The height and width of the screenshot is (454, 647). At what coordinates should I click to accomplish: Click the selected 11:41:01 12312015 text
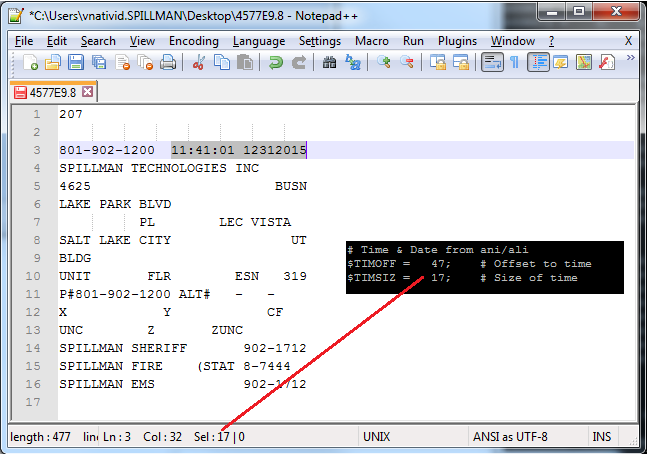pyautogui.click(x=239, y=150)
